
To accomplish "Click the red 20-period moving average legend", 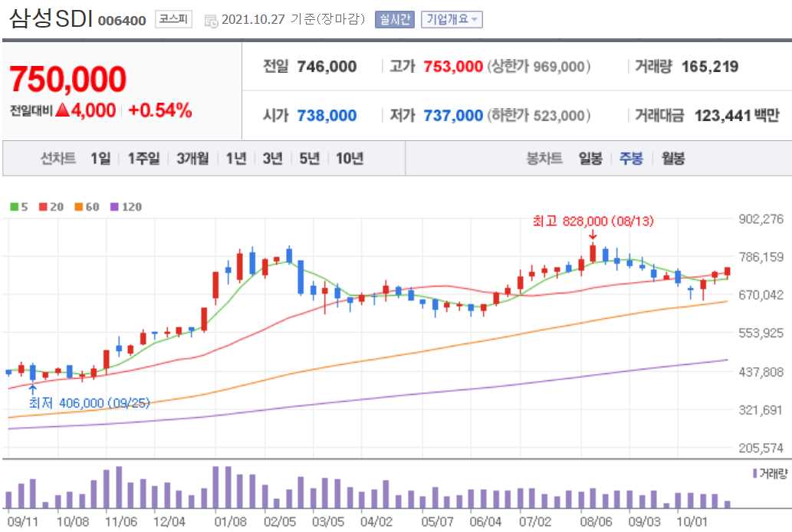I will (51, 207).
